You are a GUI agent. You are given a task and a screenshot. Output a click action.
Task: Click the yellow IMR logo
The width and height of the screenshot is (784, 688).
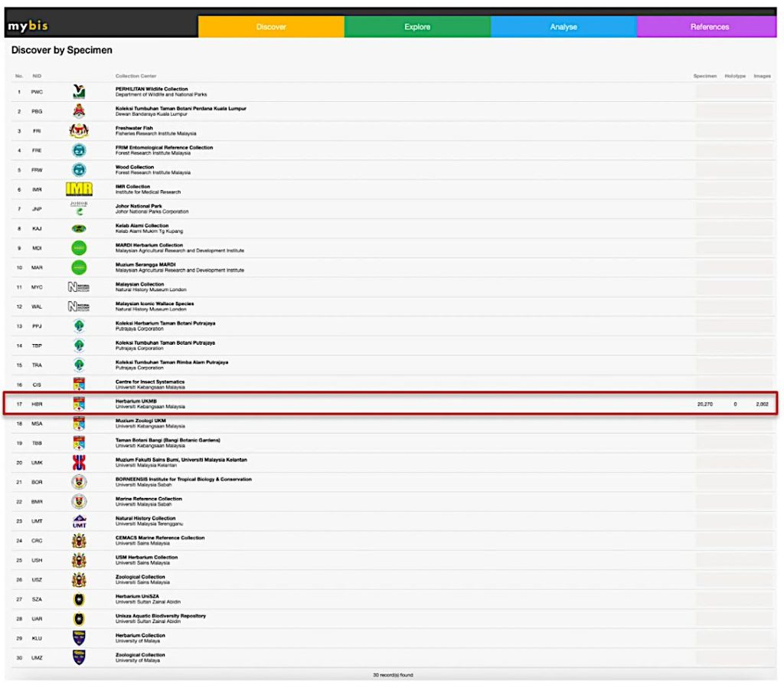79,189
